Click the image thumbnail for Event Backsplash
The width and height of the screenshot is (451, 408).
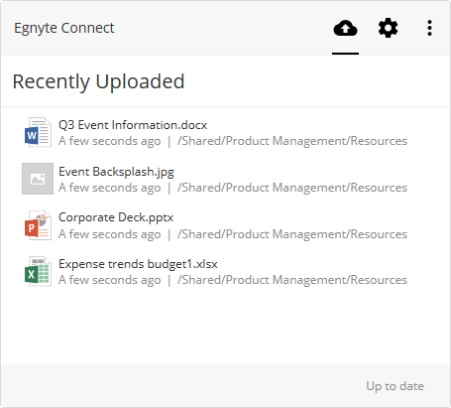click(x=38, y=179)
